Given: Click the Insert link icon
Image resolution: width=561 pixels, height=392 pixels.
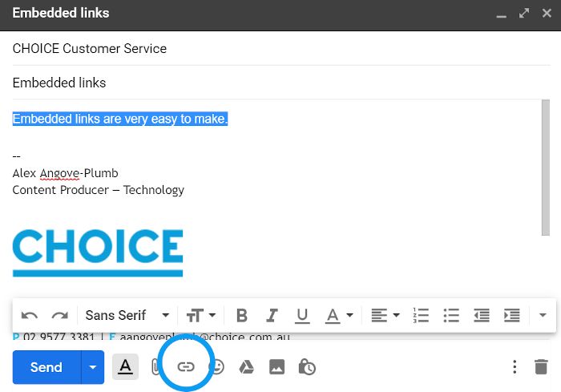Looking at the screenshot, I should tap(186, 366).
